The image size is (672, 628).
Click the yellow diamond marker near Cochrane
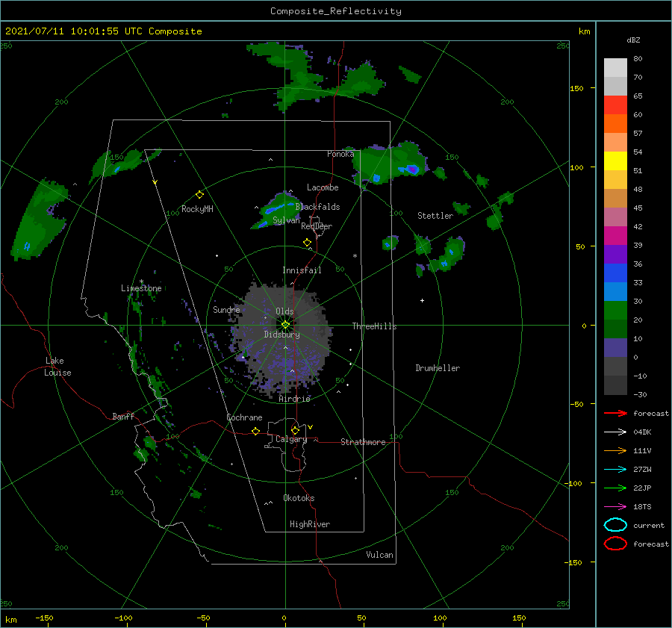coord(255,432)
